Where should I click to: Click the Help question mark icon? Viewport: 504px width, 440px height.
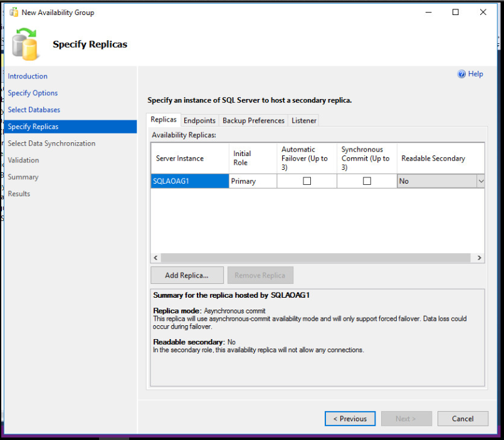coord(461,74)
